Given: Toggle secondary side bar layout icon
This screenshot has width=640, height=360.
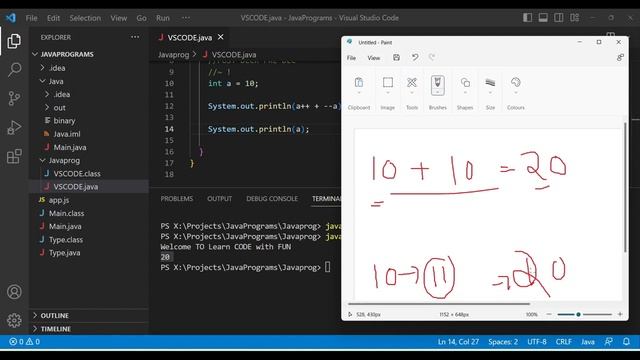Looking at the screenshot, I should 559,18.
